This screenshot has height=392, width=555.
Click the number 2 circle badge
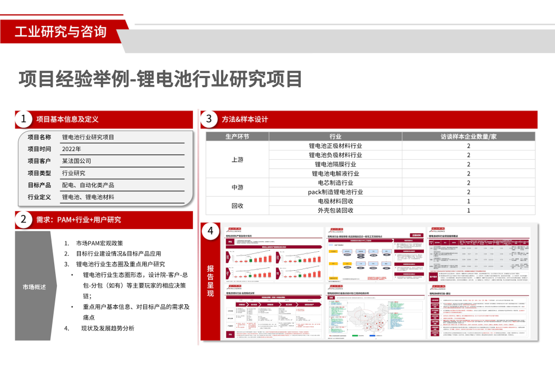(24, 219)
